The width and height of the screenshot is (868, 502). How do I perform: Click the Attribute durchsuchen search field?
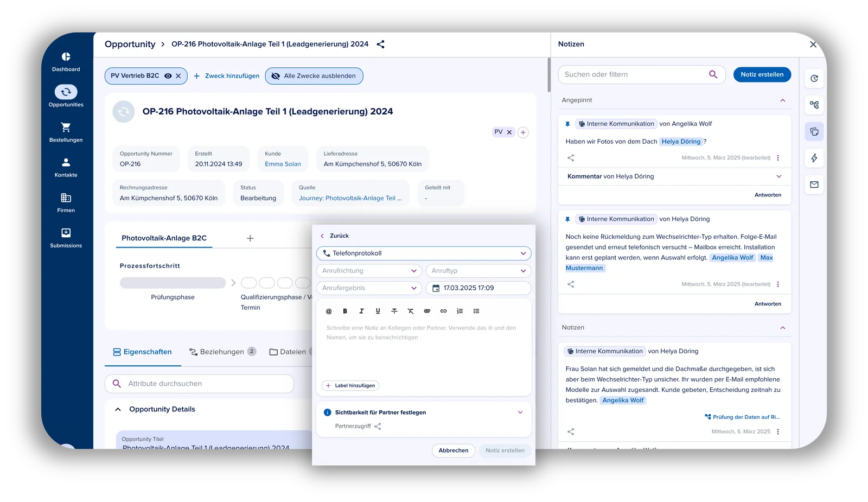coord(199,384)
